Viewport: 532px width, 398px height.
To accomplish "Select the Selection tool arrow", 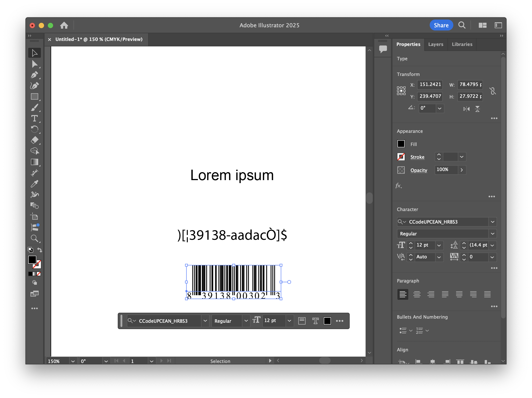I will point(34,53).
